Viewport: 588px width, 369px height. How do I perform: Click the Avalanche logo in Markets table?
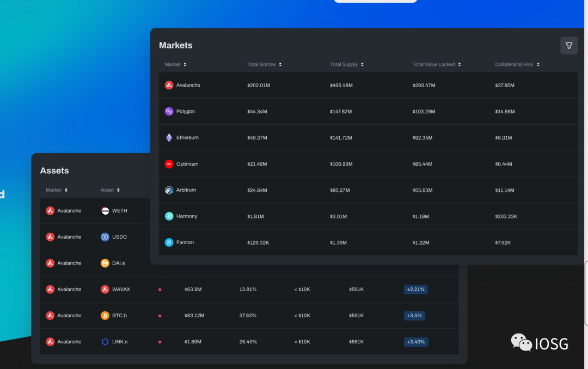point(169,85)
